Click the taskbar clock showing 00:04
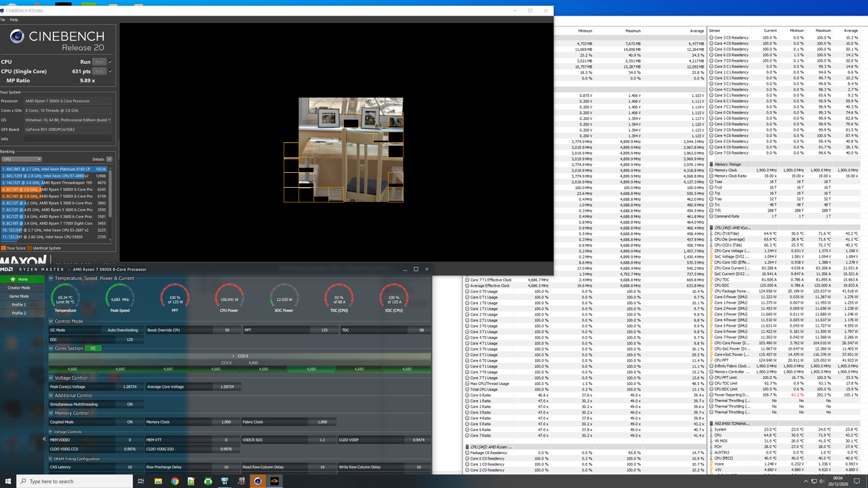868x488 pixels. point(839,481)
